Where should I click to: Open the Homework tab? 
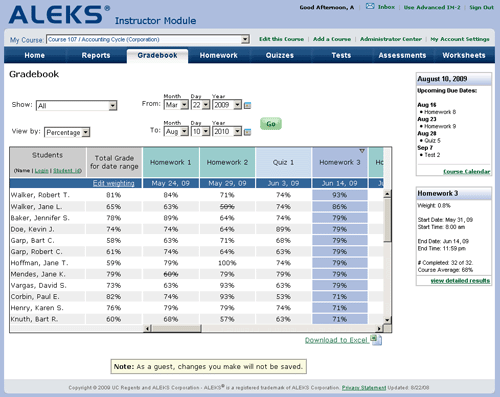(x=219, y=55)
